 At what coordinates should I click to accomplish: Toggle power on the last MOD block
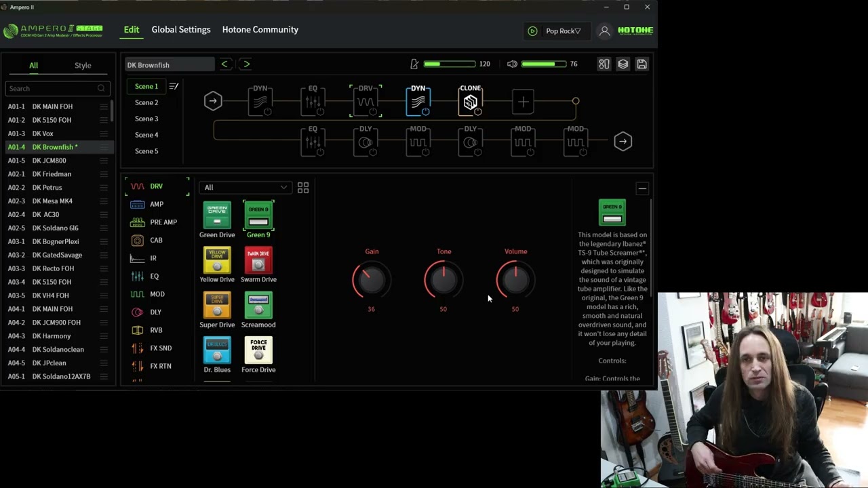tap(583, 152)
